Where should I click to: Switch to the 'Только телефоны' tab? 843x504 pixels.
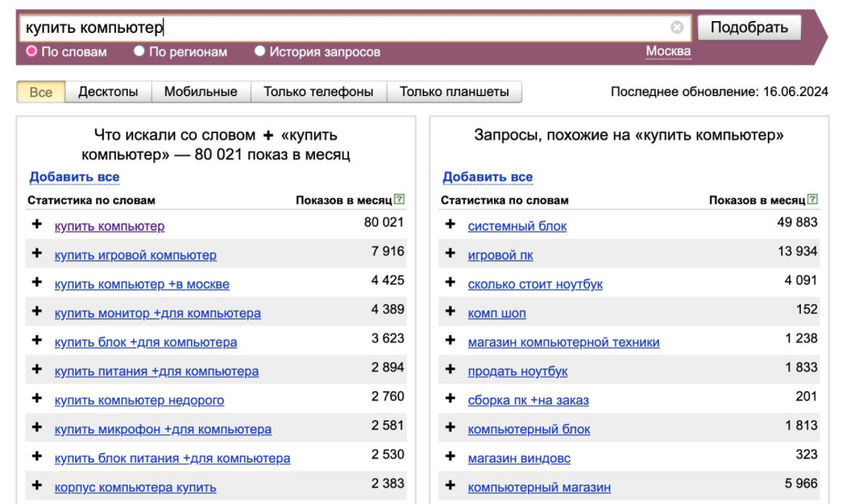point(318,92)
